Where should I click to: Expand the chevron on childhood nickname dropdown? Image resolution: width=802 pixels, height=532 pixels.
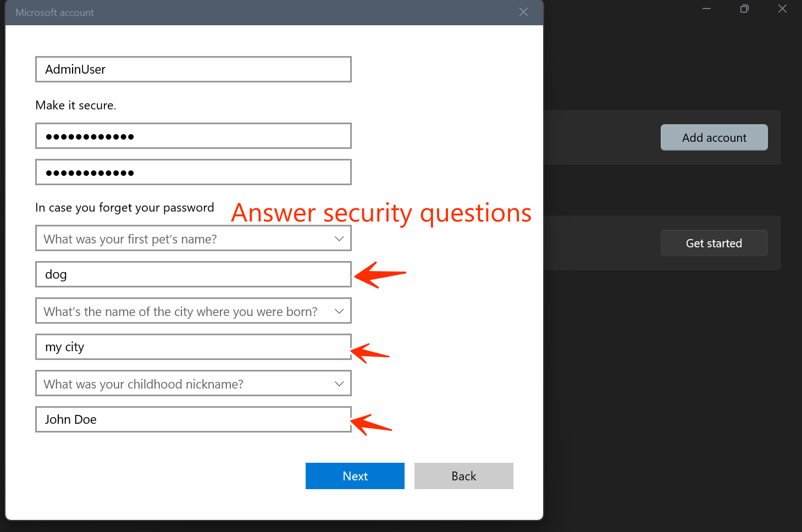[339, 384]
